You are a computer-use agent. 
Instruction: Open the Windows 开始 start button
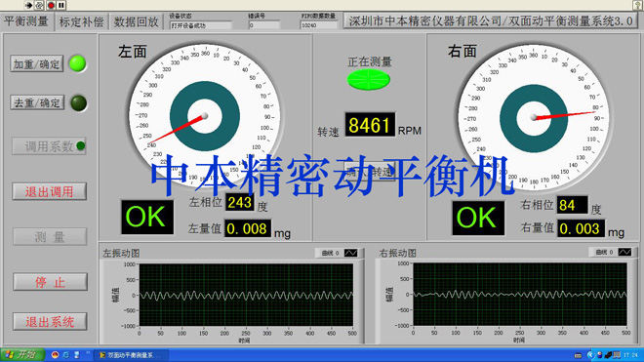point(21,354)
